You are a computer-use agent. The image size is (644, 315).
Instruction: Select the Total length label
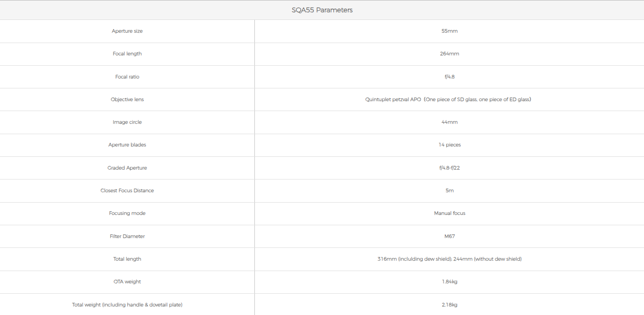(x=127, y=259)
